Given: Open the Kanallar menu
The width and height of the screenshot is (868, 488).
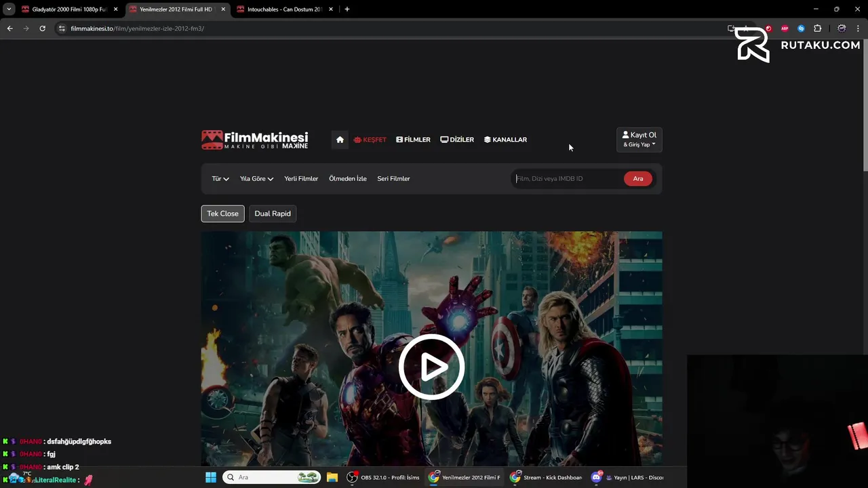Looking at the screenshot, I should 505,140.
